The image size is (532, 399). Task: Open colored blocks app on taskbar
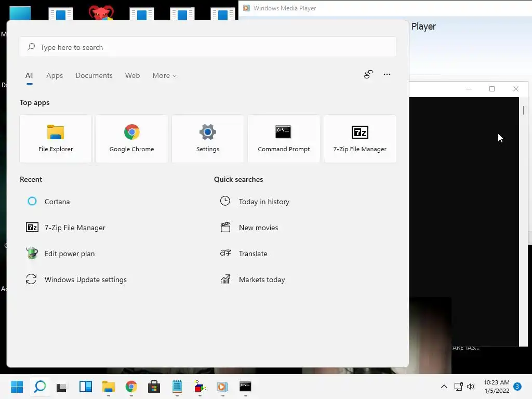point(200,387)
